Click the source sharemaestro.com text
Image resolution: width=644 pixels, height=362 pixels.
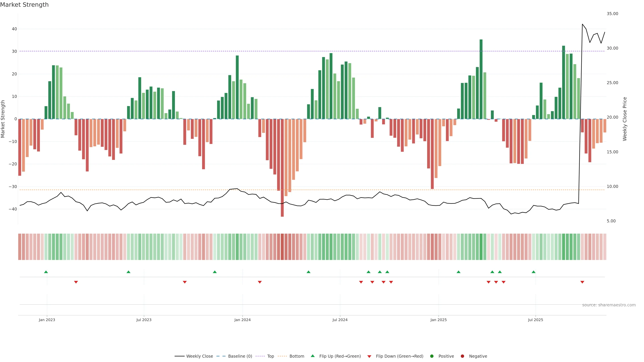[609, 305]
